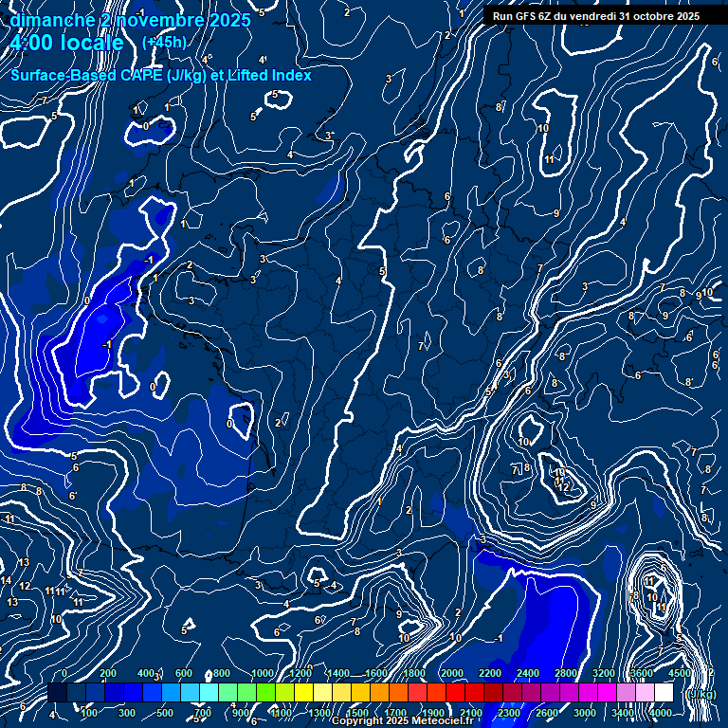Select 'Surface-Based CAPE (J/kg) et Lifted Index' subtitle
This screenshot has width=728, height=728.
(161, 75)
